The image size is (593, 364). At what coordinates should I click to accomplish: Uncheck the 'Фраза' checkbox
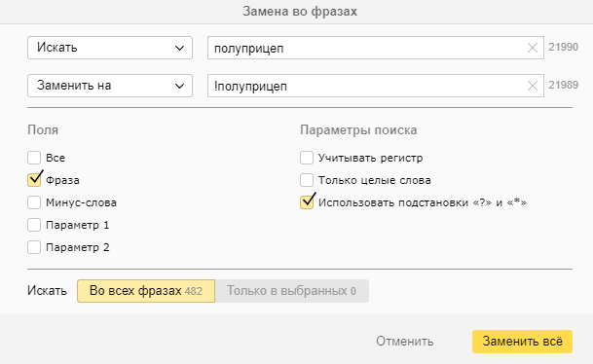coord(34,180)
